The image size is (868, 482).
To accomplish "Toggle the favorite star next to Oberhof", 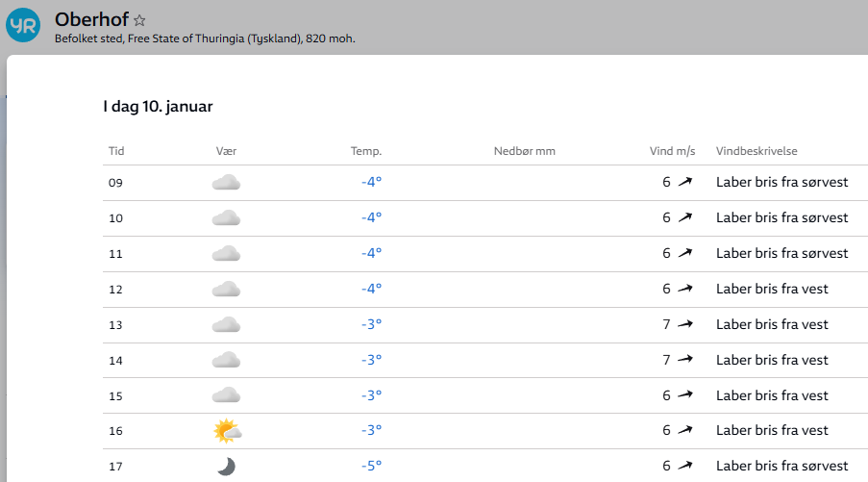I will pyautogui.click(x=140, y=20).
